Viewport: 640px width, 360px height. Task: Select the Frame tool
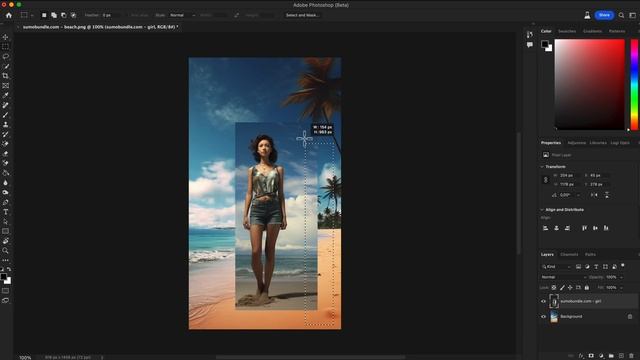tap(5, 86)
